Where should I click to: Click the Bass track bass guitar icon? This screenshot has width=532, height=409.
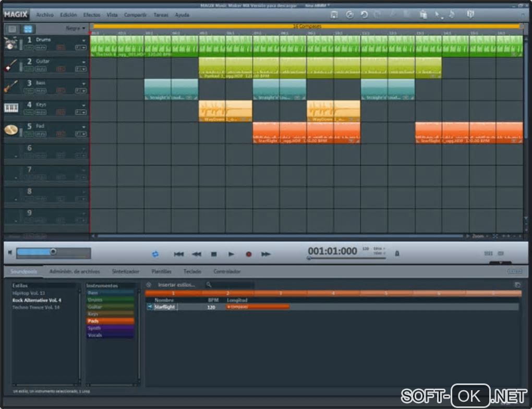(x=10, y=87)
